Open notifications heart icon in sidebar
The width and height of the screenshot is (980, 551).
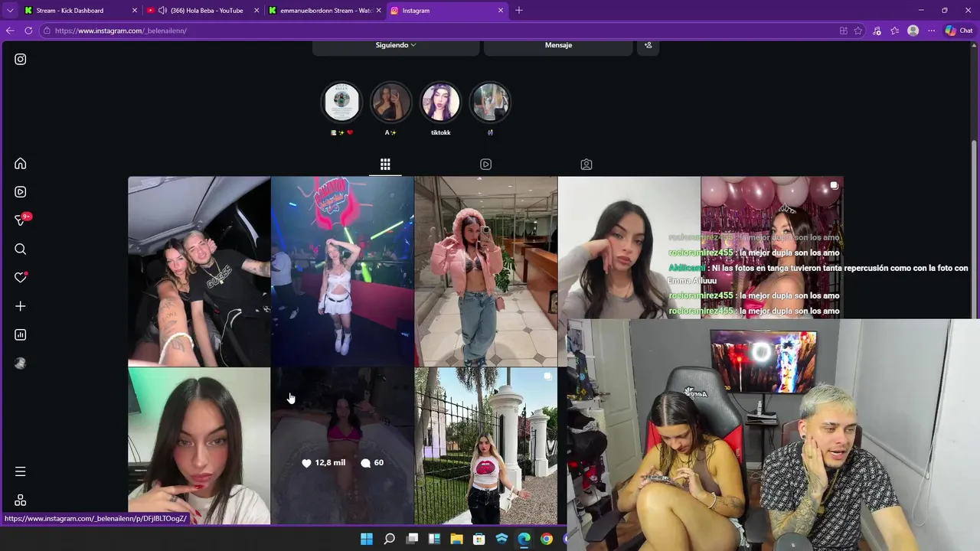tap(21, 277)
